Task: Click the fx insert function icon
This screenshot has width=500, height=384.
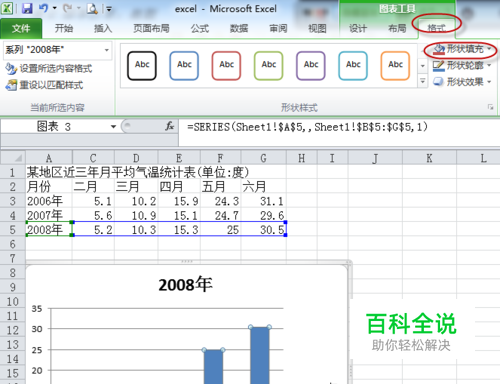Action: [x=170, y=126]
